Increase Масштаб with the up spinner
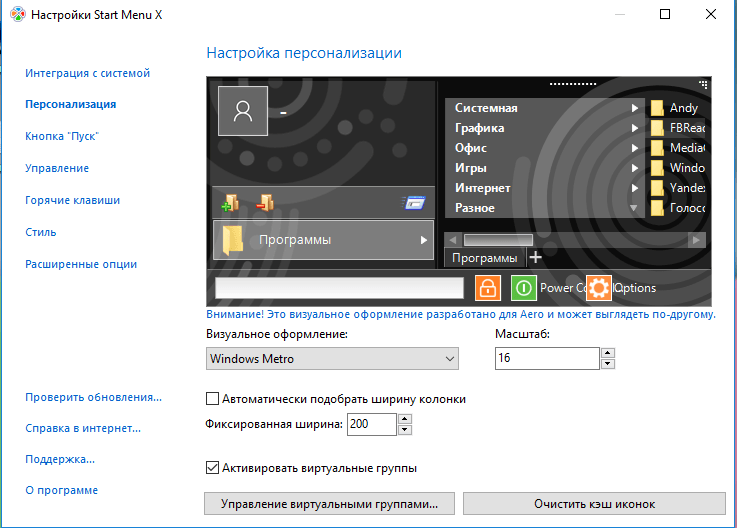 pyautogui.click(x=608, y=353)
